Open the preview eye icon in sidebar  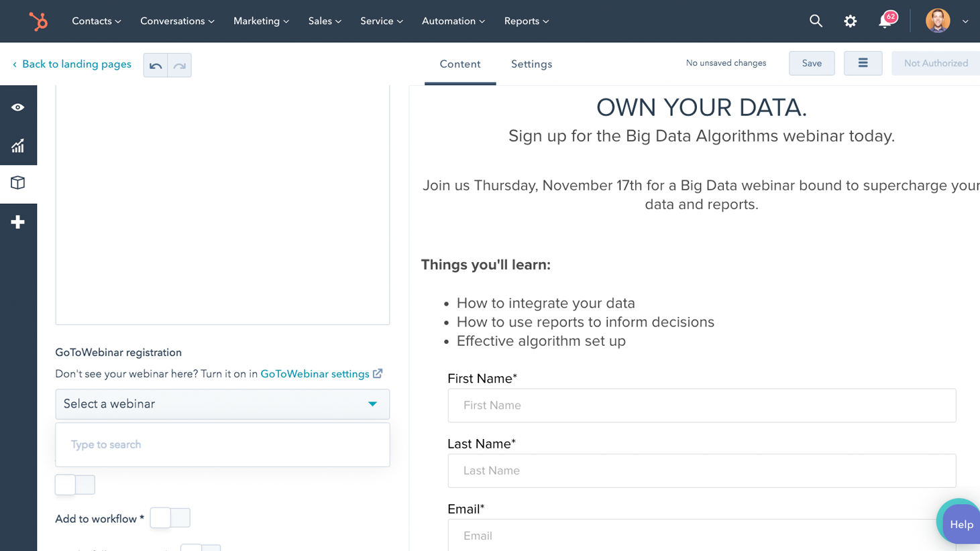(18, 107)
